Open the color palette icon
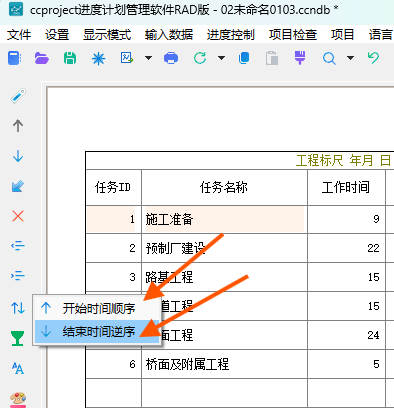The height and width of the screenshot is (408, 394). point(18,399)
